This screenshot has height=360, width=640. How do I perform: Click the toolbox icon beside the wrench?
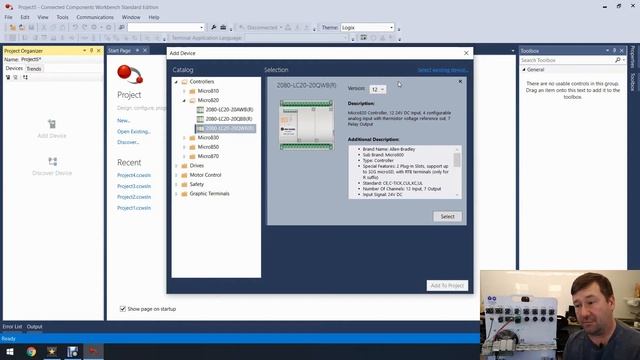pos(223,27)
